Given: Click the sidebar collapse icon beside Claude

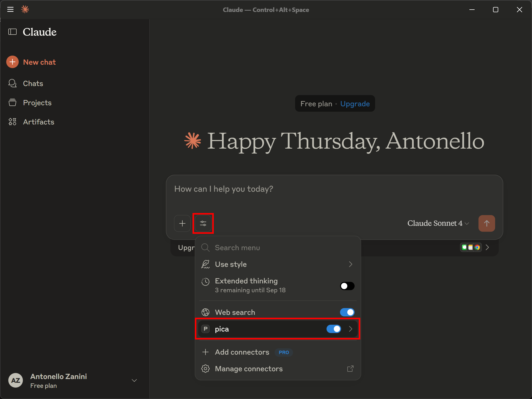Looking at the screenshot, I should (x=12, y=32).
